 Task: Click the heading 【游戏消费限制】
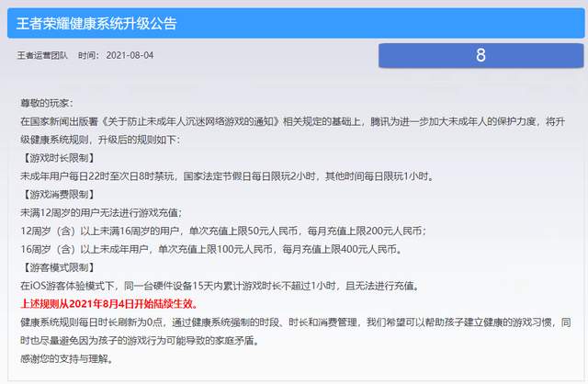coord(58,194)
